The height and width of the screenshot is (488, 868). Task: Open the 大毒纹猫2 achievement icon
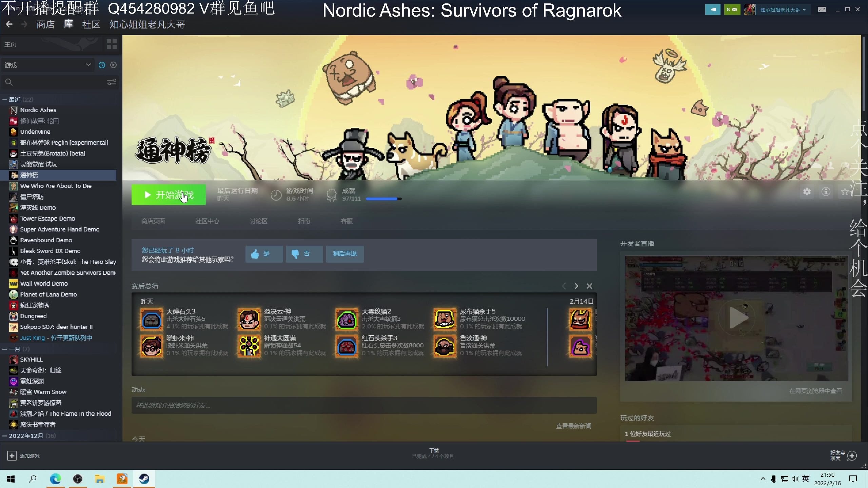point(347,319)
